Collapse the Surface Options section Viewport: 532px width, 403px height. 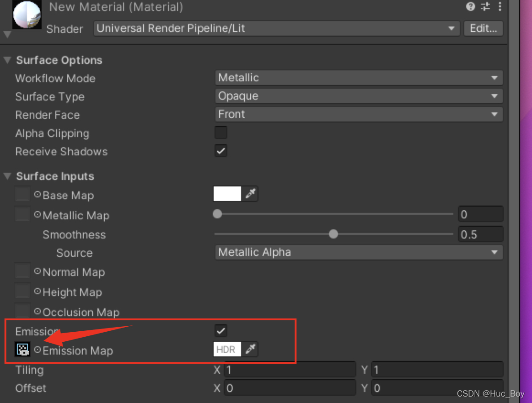pyautogui.click(x=7, y=60)
